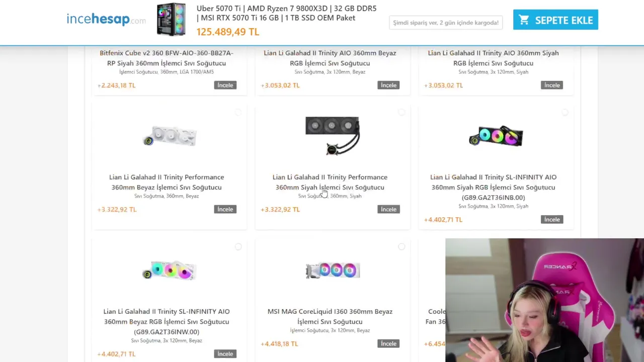
Task: Click the MSI MAG CoreLiquid cooler image
Action: [333, 270]
